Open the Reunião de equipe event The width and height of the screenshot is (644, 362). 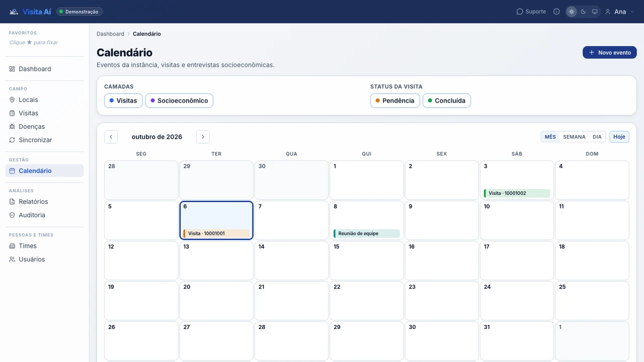pyautogui.click(x=367, y=233)
